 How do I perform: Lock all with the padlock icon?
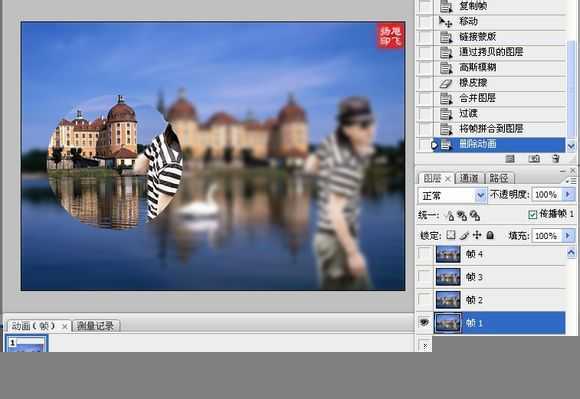click(490, 235)
